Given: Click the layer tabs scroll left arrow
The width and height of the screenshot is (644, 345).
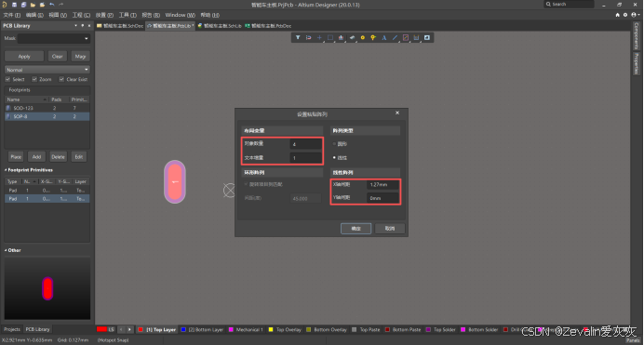Looking at the screenshot, I should [x=121, y=329].
